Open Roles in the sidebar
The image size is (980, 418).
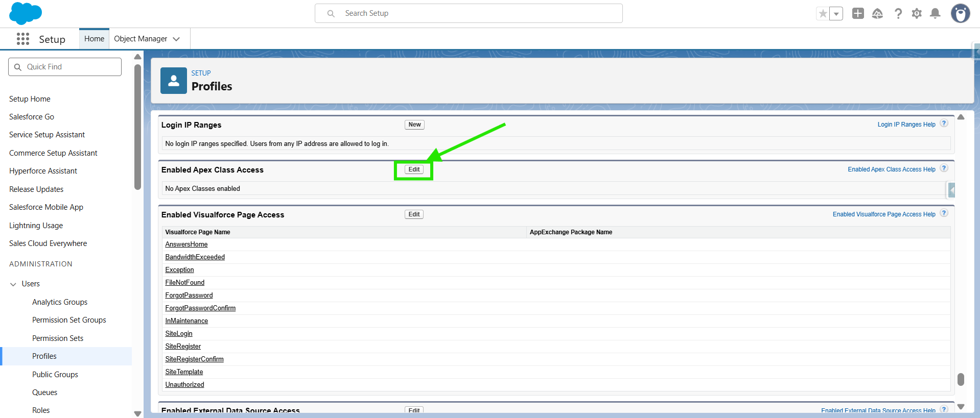click(x=41, y=410)
